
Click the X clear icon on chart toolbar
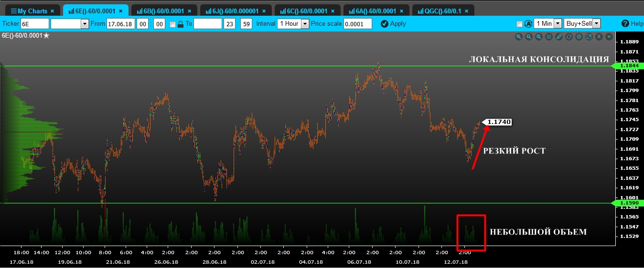pyautogui.click(x=599, y=37)
